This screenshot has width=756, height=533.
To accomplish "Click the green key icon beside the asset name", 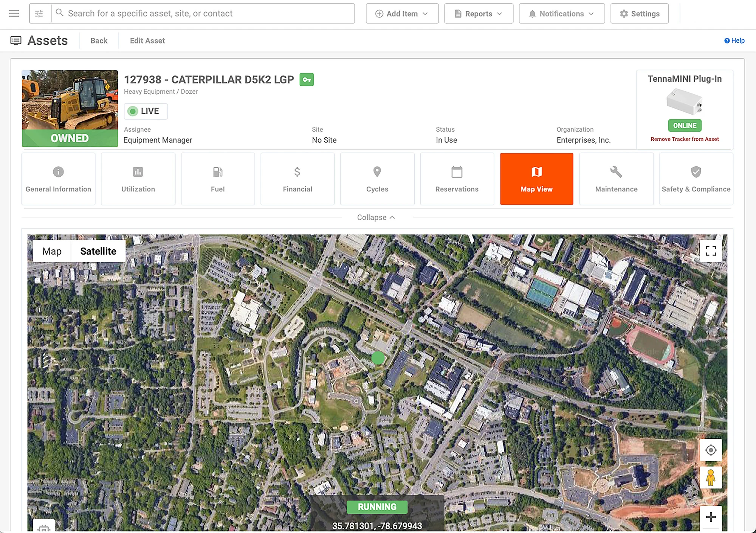I will coord(307,79).
